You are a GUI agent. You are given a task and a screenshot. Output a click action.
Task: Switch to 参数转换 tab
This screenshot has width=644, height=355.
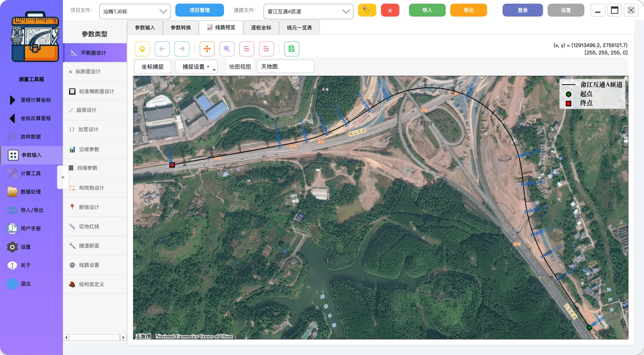(x=181, y=28)
